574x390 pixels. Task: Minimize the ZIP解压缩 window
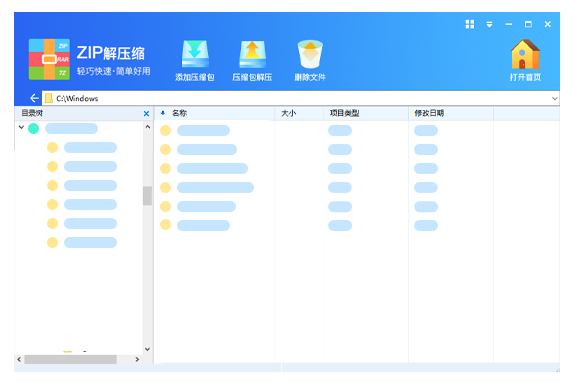(508, 24)
